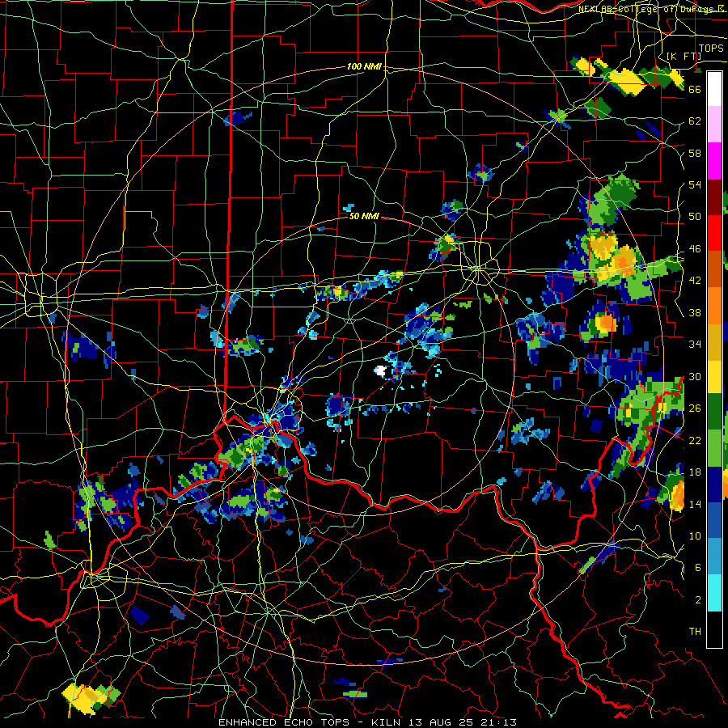Click the magenta legend swatch
This screenshot has width=728, height=728.
click(714, 161)
